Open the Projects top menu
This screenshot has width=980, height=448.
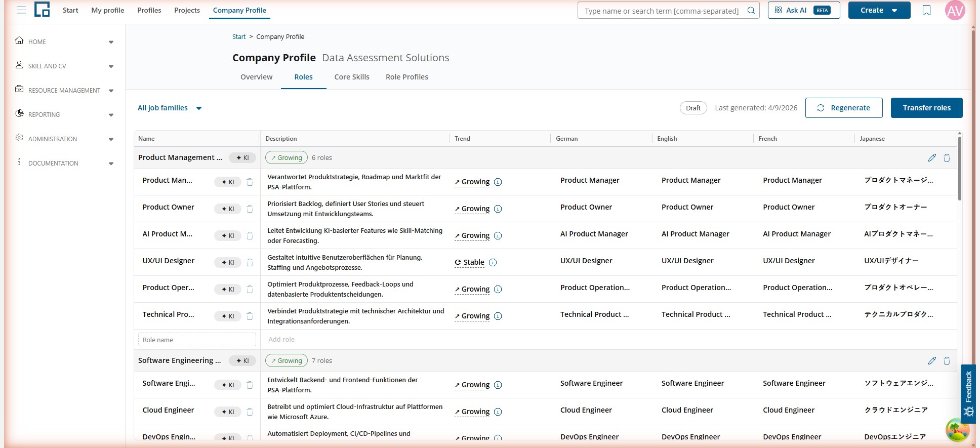[187, 10]
